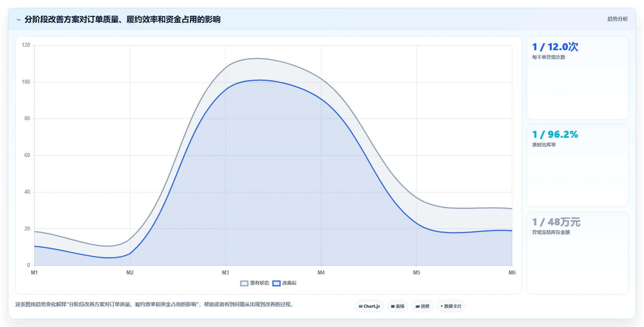Click the Chart.js chip icon
Image resolution: width=644 pixels, height=327 pixels.
(361, 307)
